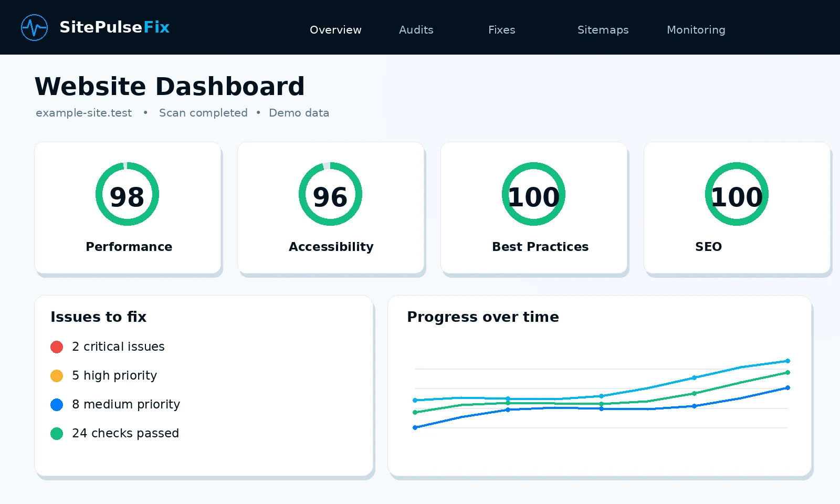The height and width of the screenshot is (504, 840).
Task: Click the Website Dashboard title
Action: pyautogui.click(x=170, y=86)
